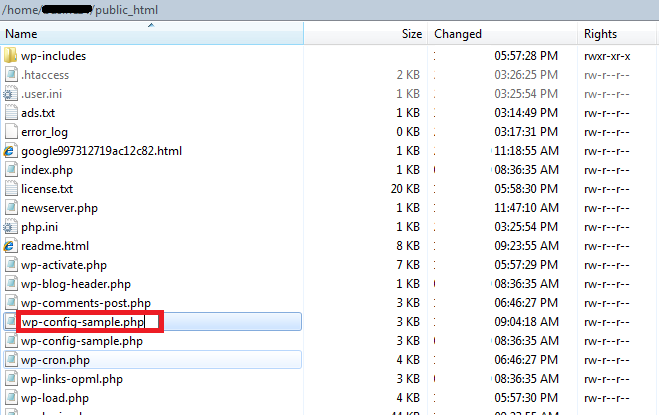Click the php.ini gear file icon
The width and height of the screenshot is (659, 415).
10,227
